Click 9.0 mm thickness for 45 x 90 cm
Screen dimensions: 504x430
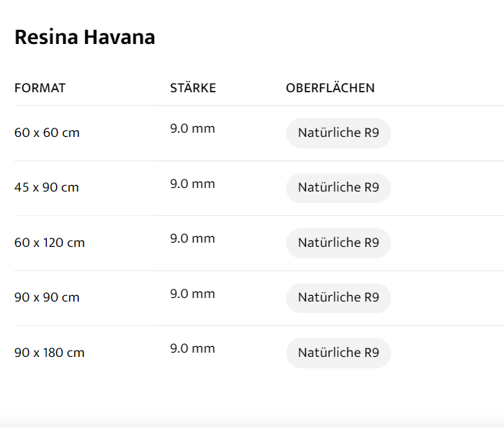[192, 184]
